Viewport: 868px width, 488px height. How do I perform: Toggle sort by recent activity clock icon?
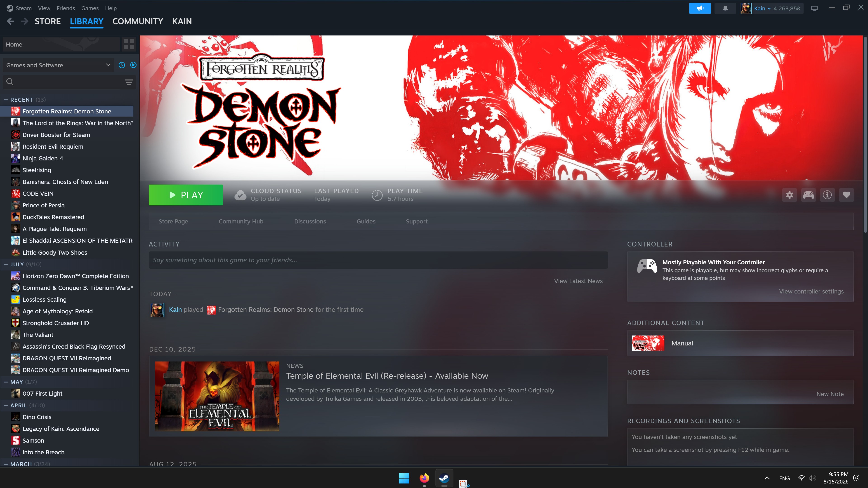click(x=122, y=65)
